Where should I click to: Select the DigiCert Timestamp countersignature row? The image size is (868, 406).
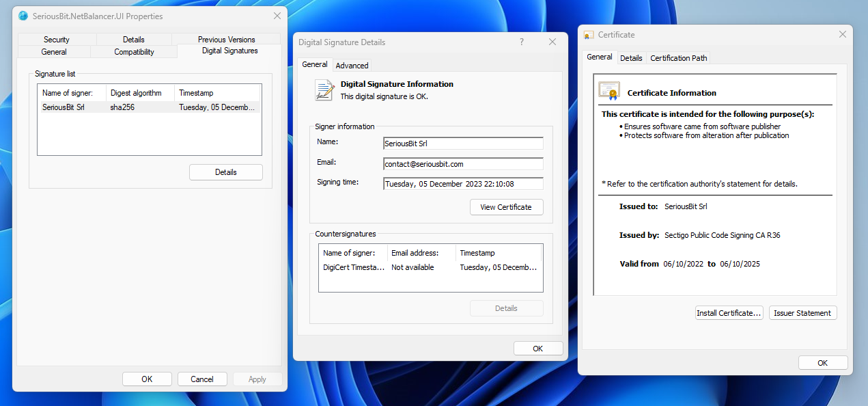tap(430, 268)
